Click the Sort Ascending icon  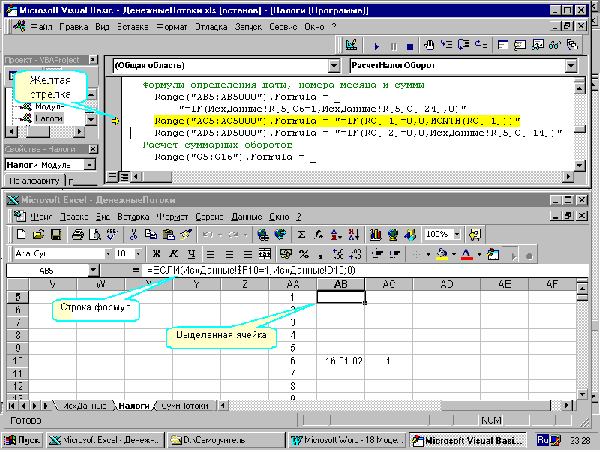(336, 234)
